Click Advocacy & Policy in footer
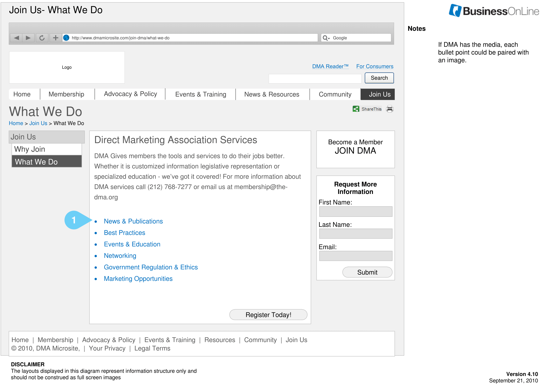This screenshot has height=392, width=542. pos(109,340)
